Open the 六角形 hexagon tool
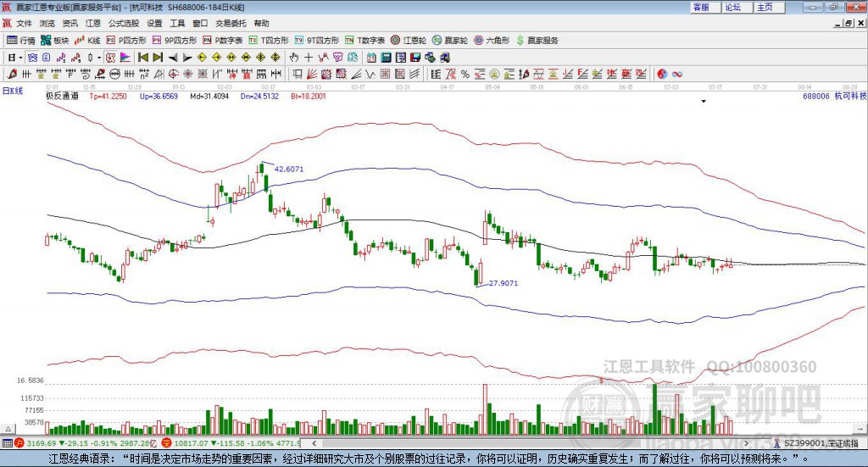Screen dimensions: 868x467 pyautogui.click(x=492, y=41)
